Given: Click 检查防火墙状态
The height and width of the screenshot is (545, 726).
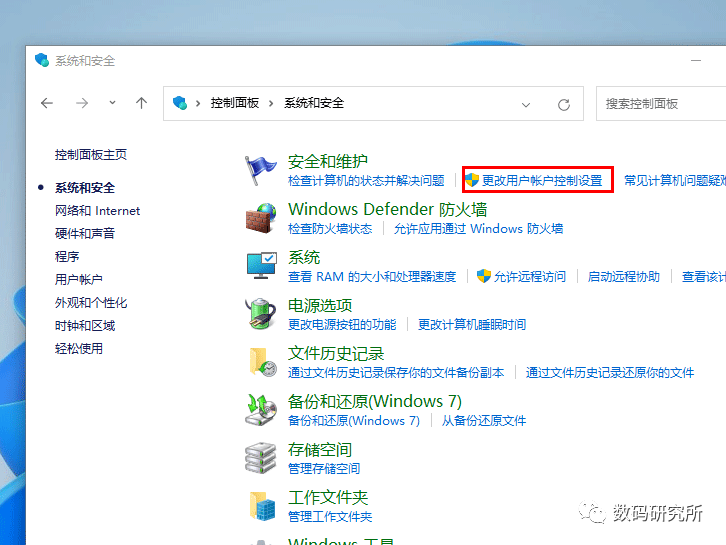Looking at the screenshot, I should [x=330, y=229].
